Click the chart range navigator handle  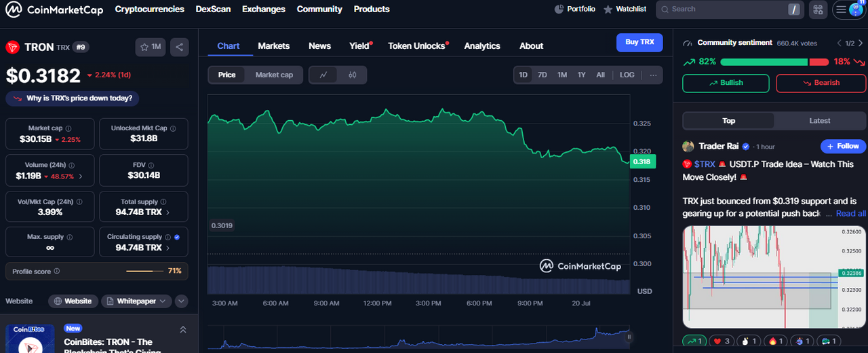coord(629,336)
